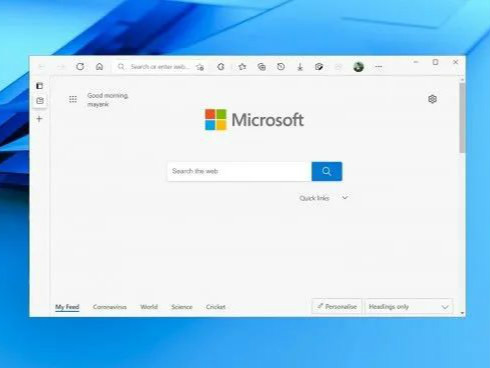The height and width of the screenshot is (368, 490).
Task: Go to Home using the house icon
Action: pos(99,67)
